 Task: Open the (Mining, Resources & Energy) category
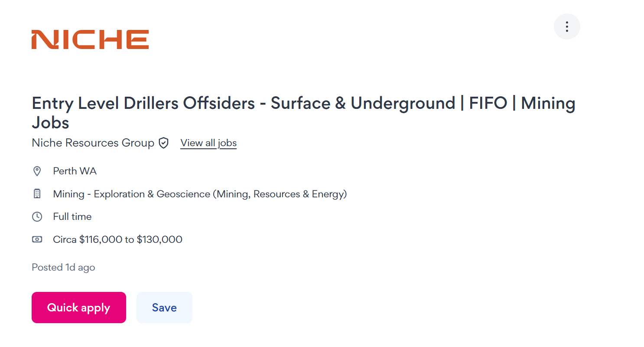[280, 194]
